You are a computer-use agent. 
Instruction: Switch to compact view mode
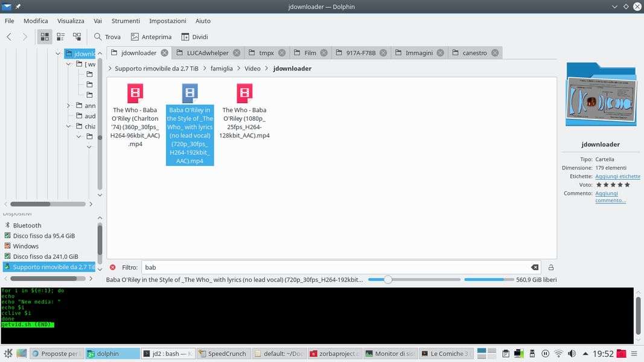[61, 37]
